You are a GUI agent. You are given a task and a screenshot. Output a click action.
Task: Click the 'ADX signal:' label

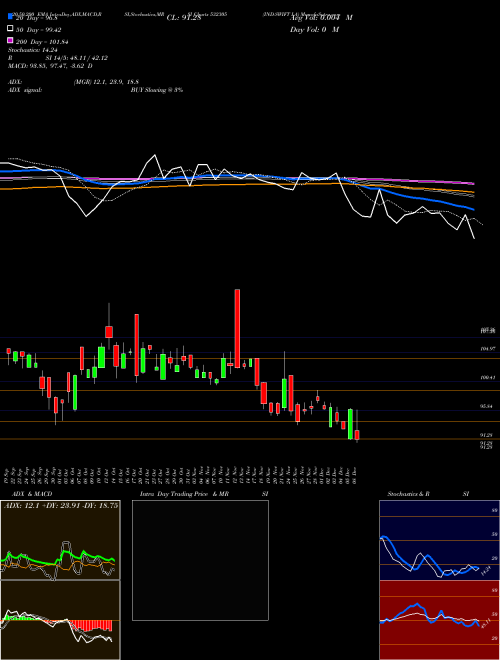click(x=25, y=90)
